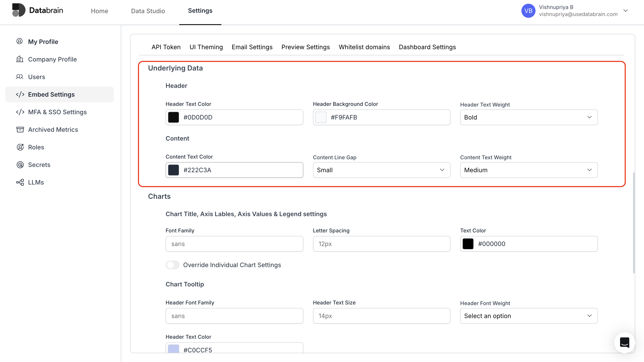Click the LLMs icon in sidebar
This screenshot has width=644, height=362.
point(20,182)
